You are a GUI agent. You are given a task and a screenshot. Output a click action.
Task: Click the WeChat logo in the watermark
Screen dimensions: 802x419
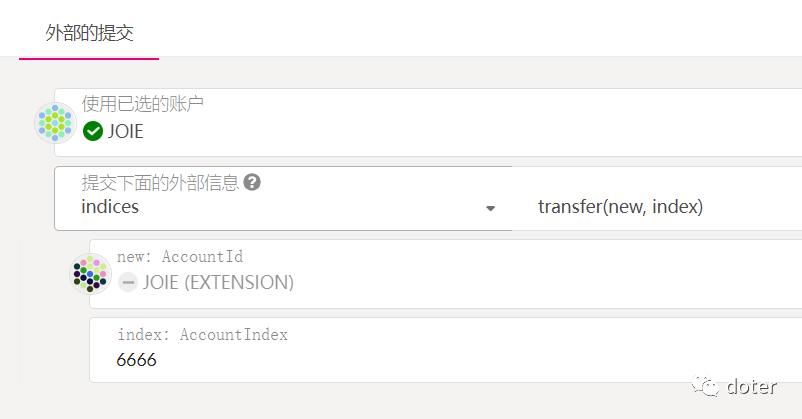pos(707,386)
